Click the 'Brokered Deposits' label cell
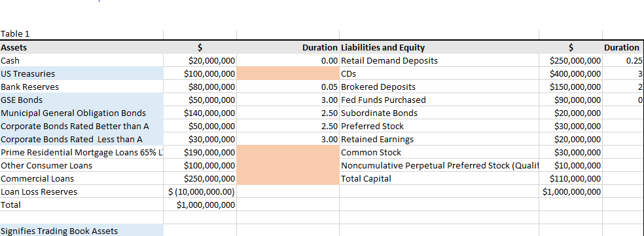 coord(438,87)
